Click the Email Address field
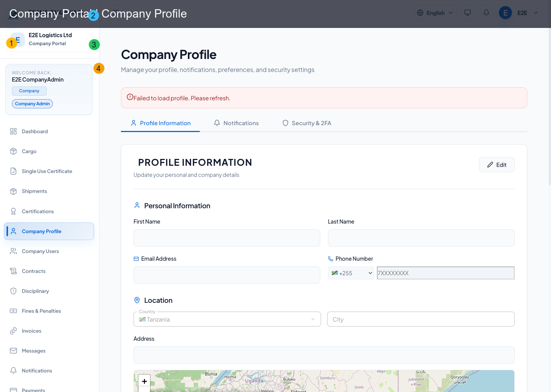 click(227, 275)
